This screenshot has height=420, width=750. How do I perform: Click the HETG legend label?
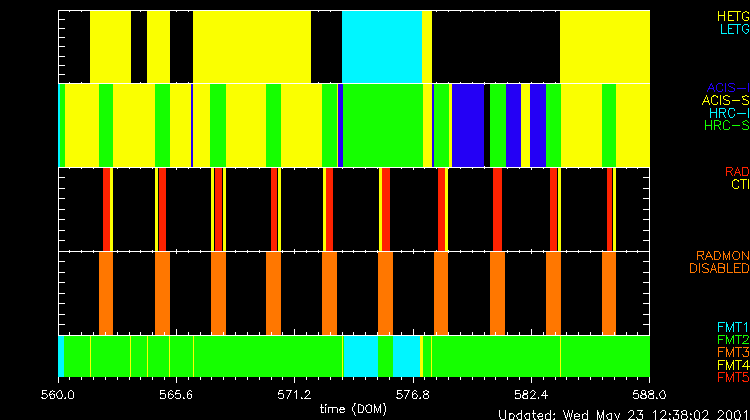[731, 17]
